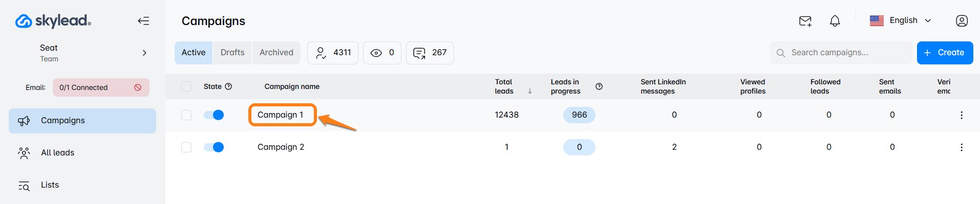Click the Search campaigns input field
The image size is (980, 204).
[x=841, y=53]
